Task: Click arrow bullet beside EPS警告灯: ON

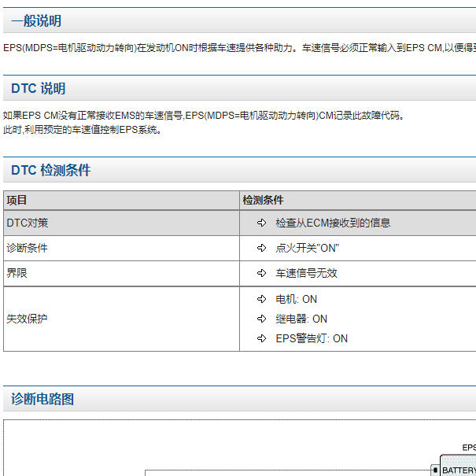Action: 262,338
